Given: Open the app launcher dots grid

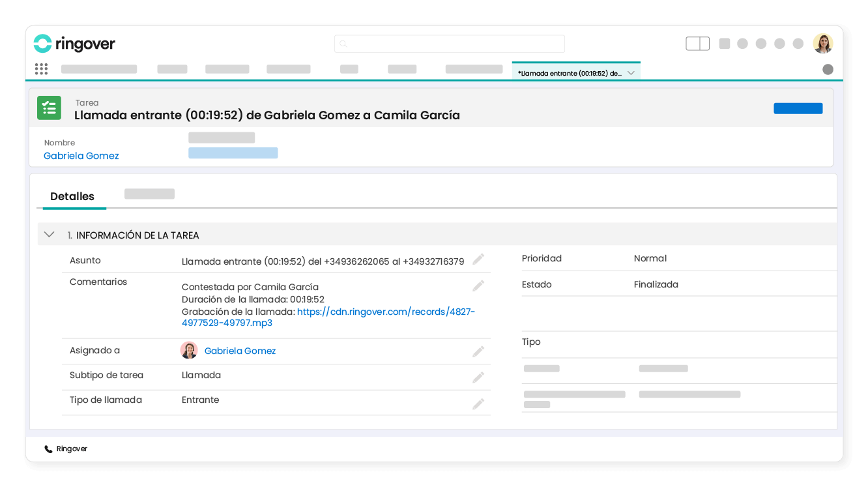Looking at the screenshot, I should pyautogui.click(x=41, y=69).
